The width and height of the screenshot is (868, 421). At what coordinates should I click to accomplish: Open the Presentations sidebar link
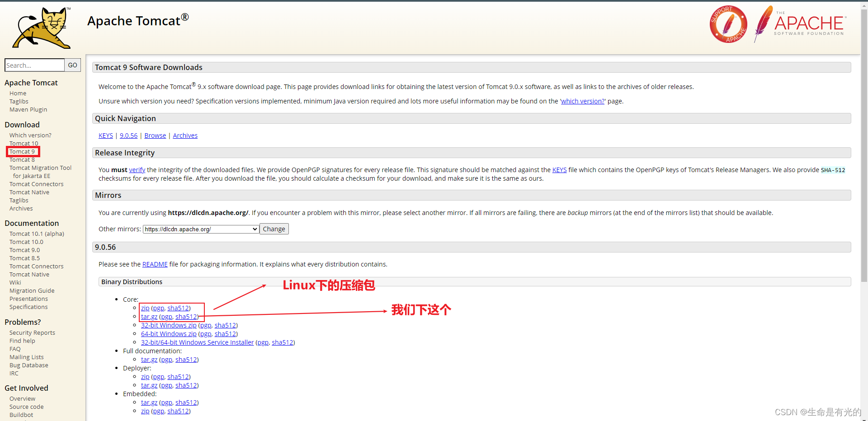click(28, 299)
